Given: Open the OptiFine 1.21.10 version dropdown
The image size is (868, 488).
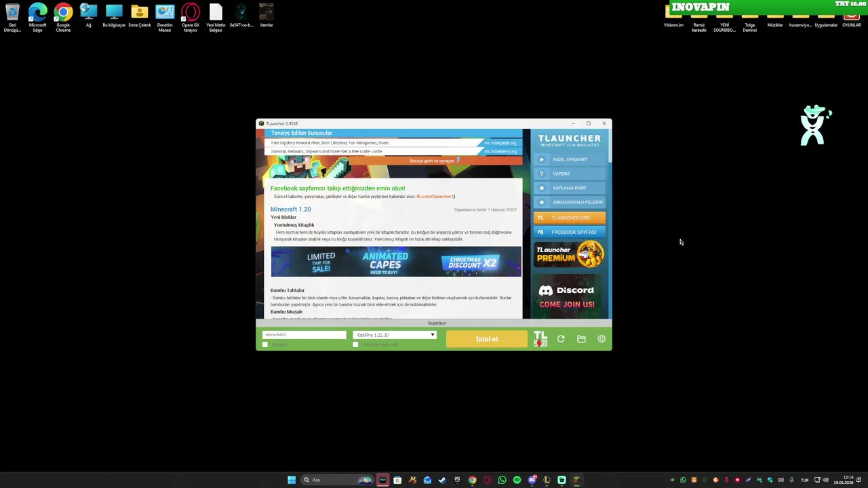Looking at the screenshot, I should [x=395, y=335].
